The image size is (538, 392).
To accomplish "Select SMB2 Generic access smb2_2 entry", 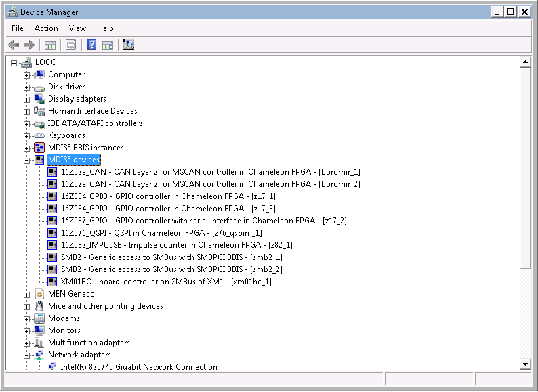I will point(171,269).
